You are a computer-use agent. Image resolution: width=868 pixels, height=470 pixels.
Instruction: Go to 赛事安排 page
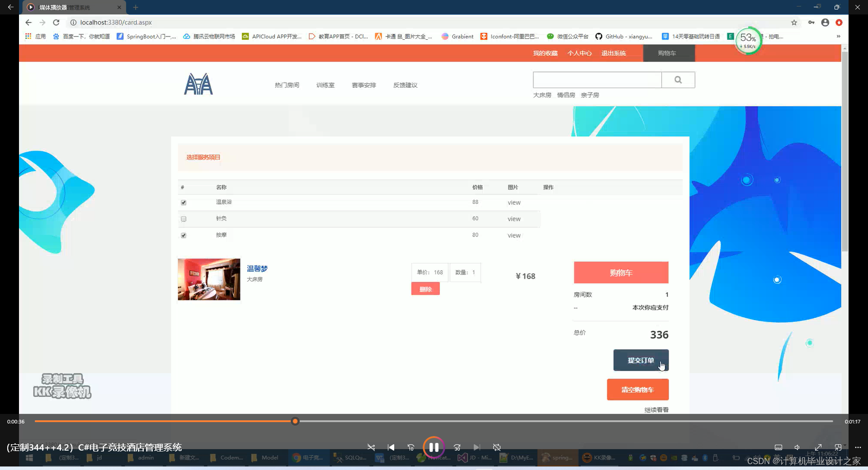[x=364, y=85]
